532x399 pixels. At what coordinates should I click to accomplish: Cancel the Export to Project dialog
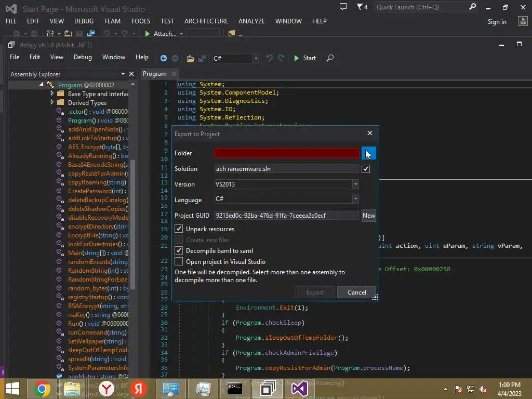(356, 292)
